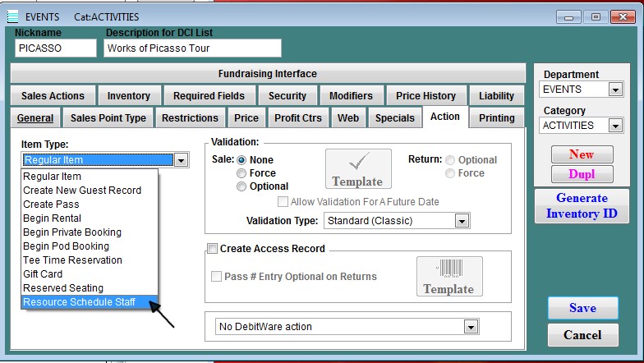Click the Generate Inventory ID button
The image size is (644, 363).
coord(582,206)
